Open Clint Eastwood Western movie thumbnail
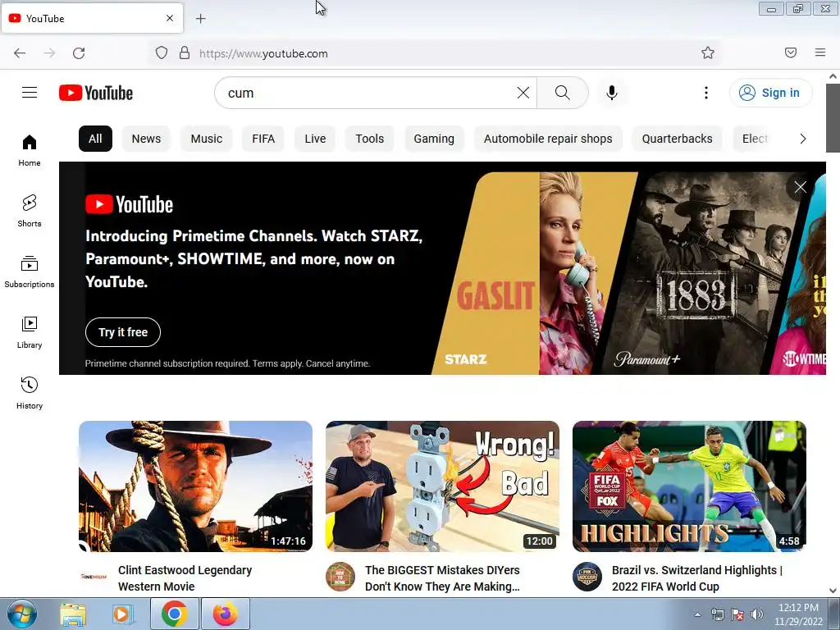This screenshot has height=630, width=840. (195, 486)
